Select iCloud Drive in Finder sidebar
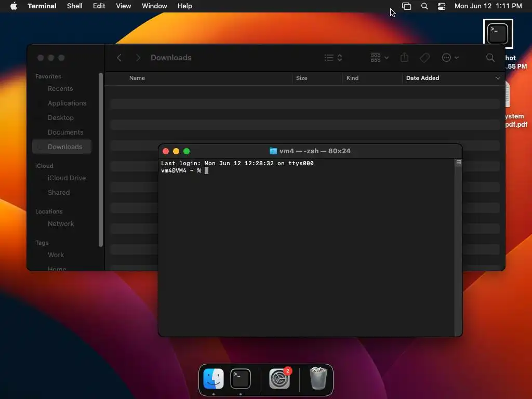 [66, 178]
